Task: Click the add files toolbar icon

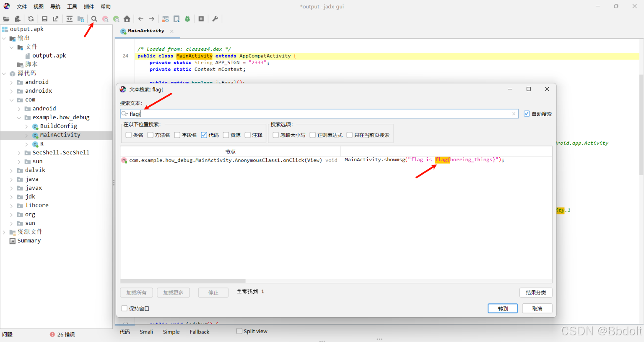Action: (x=17, y=19)
